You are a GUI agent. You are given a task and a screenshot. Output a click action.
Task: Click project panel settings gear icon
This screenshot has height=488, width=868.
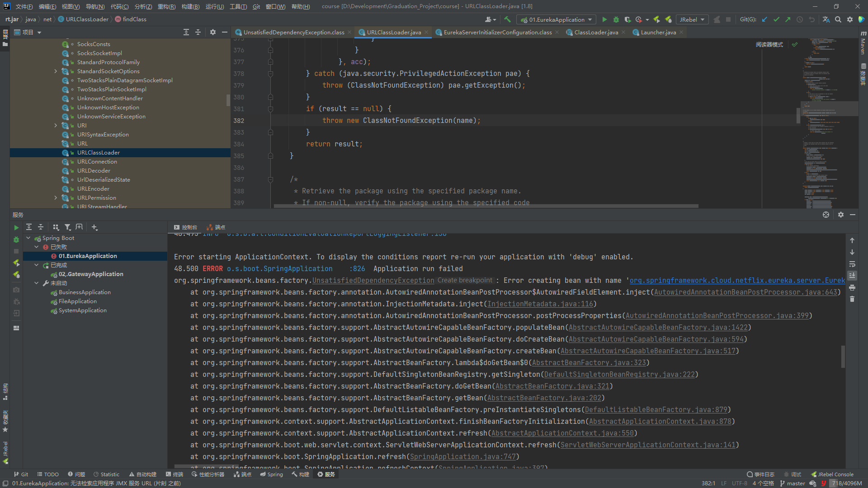[213, 32]
